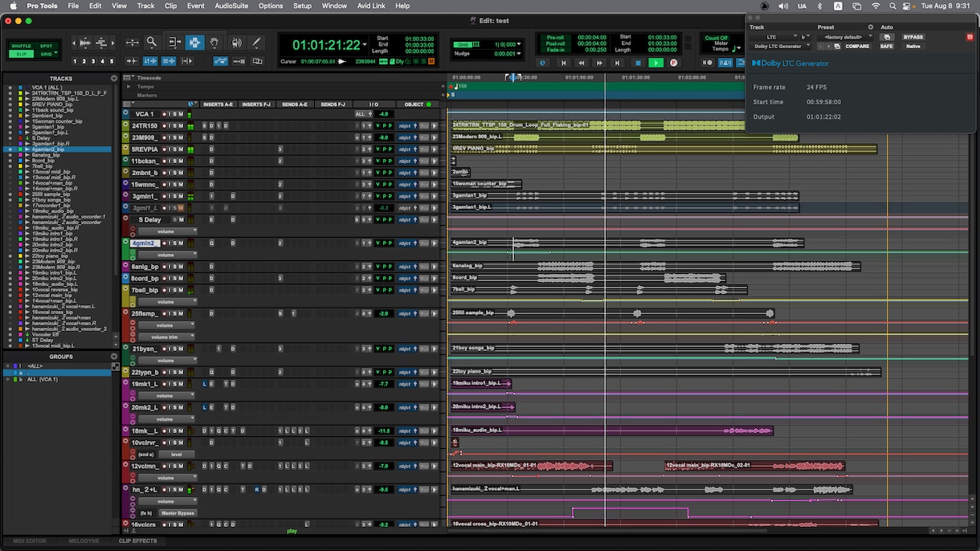
Task: Switch to the CLIP EFFECTS tab
Action: 138,541
